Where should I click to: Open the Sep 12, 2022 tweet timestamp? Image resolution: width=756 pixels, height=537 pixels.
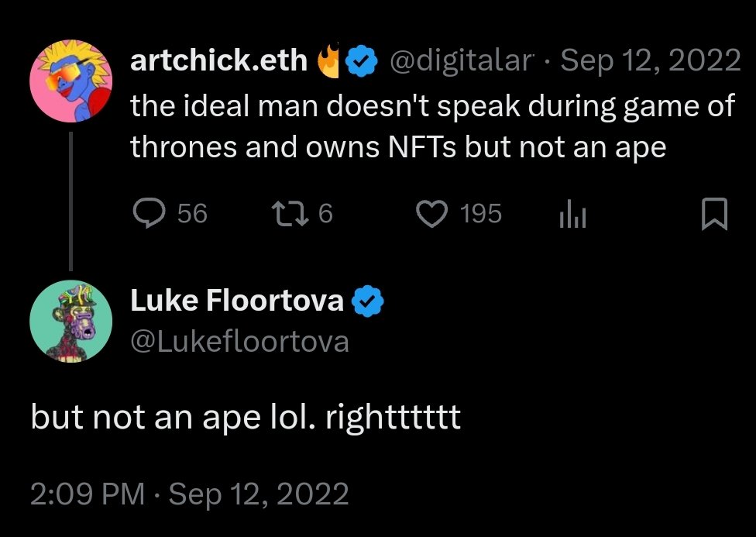pos(649,58)
